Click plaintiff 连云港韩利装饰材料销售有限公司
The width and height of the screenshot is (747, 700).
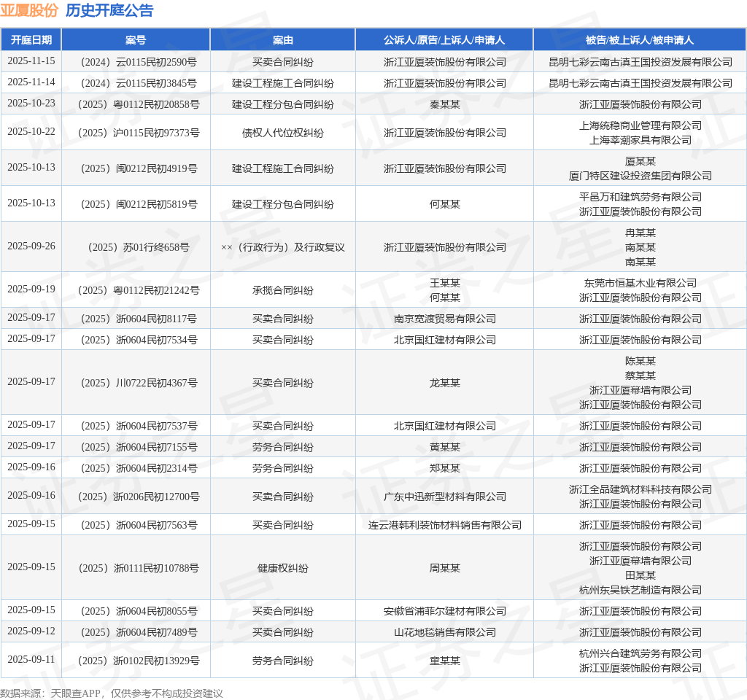(444, 525)
